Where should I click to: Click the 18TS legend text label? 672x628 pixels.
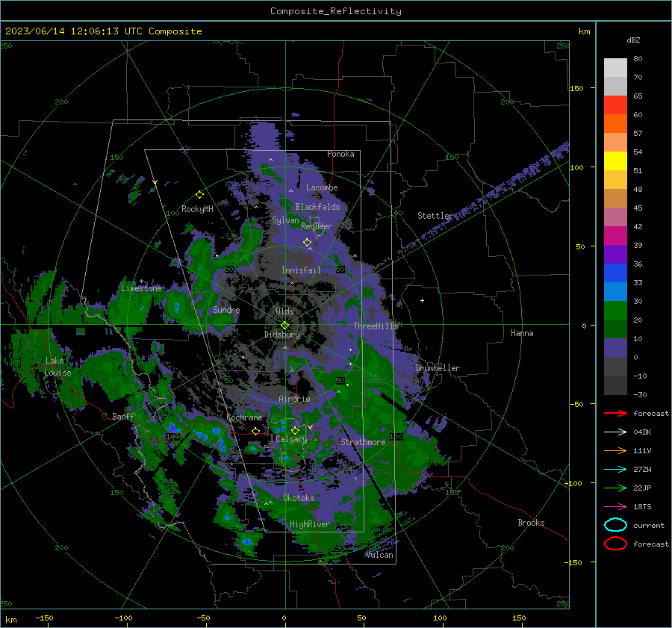click(x=642, y=507)
